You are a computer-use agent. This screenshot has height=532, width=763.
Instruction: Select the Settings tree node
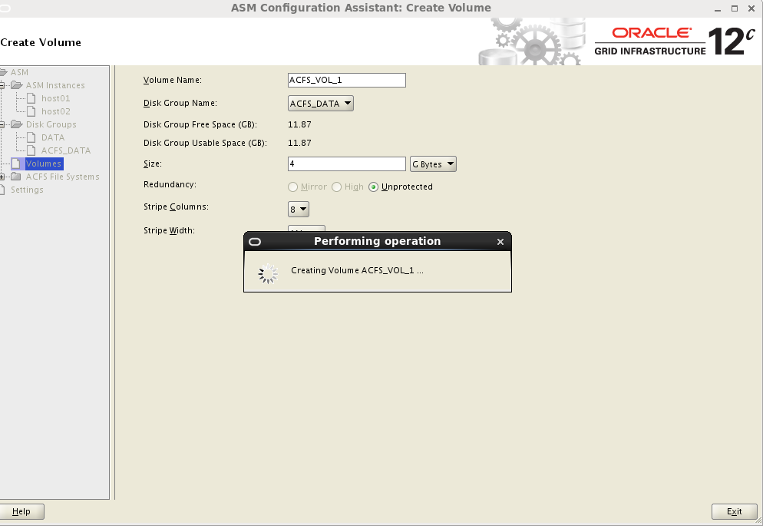tap(27, 190)
